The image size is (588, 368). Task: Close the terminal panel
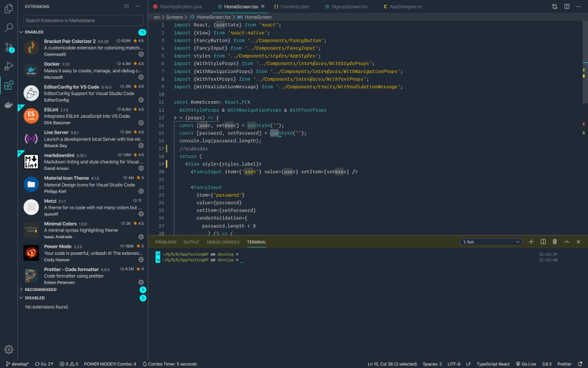(x=578, y=242)
